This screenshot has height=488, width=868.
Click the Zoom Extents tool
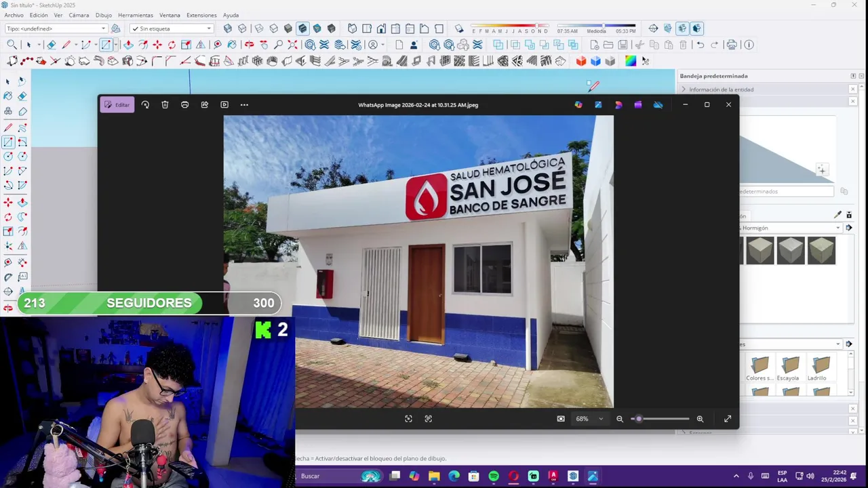292,45
